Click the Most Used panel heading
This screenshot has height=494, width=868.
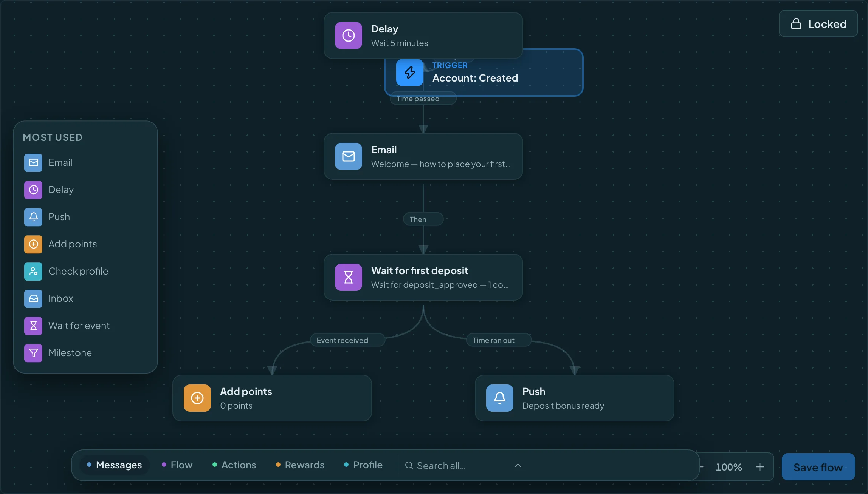[53, 137]
